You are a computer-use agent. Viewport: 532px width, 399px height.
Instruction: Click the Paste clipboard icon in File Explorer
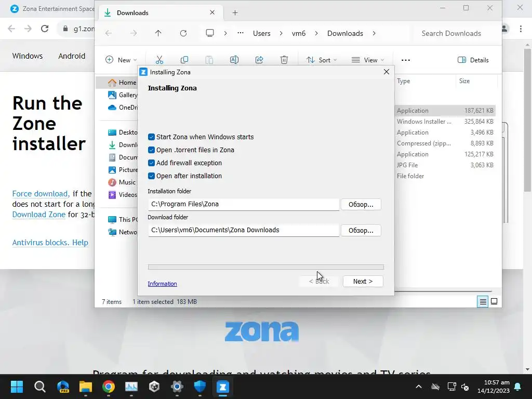(x=209, y=60)
